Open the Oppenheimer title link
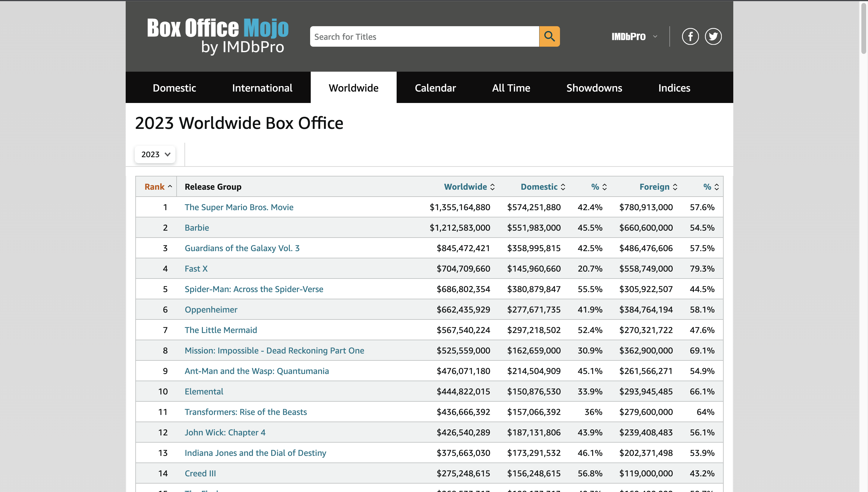The width and height of the screenshot is (868, 492). click(211, 310)
